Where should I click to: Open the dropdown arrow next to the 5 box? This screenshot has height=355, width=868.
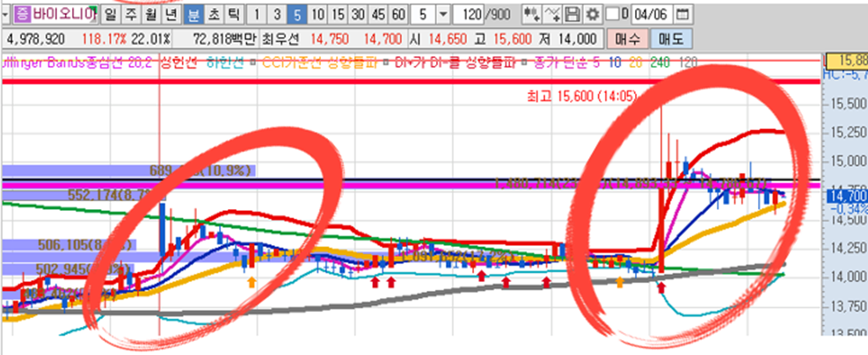443,14
